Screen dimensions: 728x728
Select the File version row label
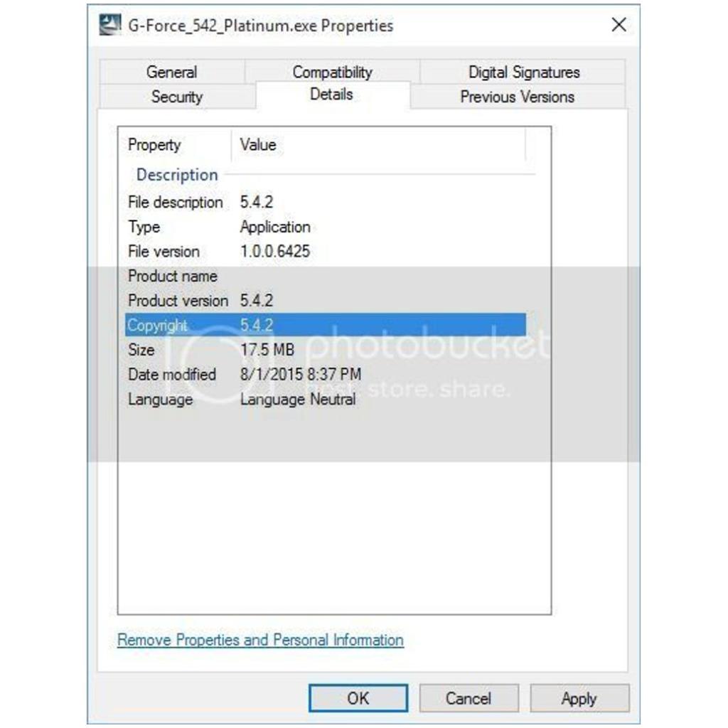pos(164,252)
